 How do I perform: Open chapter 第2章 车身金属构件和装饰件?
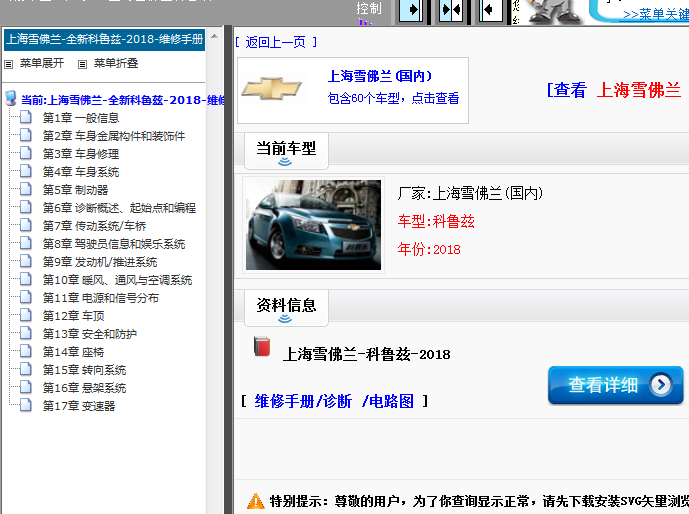114,136
